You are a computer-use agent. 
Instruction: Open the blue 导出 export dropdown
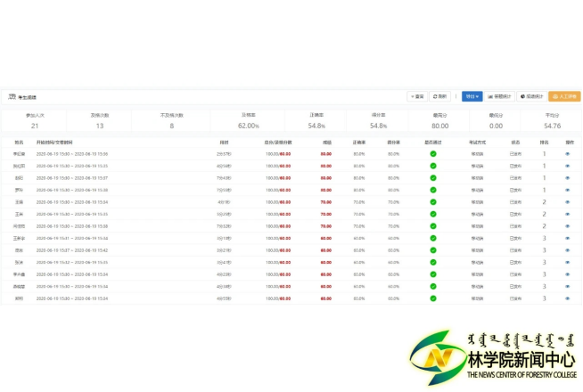pos(472,96)
